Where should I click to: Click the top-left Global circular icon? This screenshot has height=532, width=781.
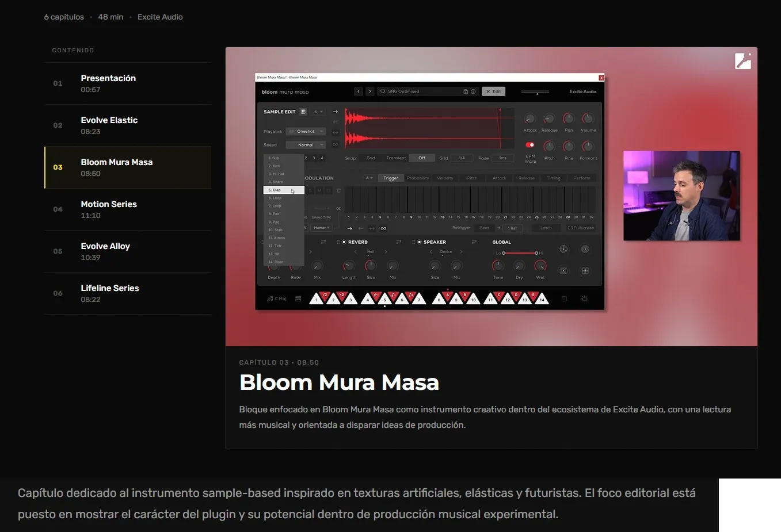pyautogui.click(x=563, y=249)
